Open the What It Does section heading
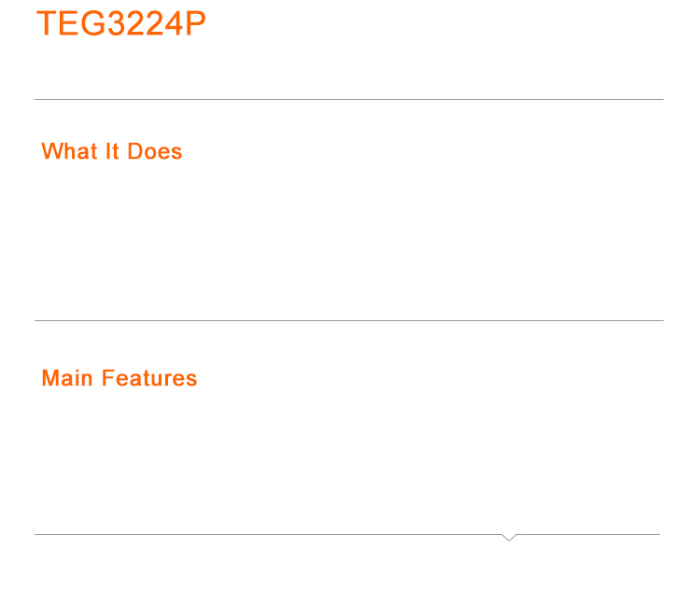 coord(112,151)
